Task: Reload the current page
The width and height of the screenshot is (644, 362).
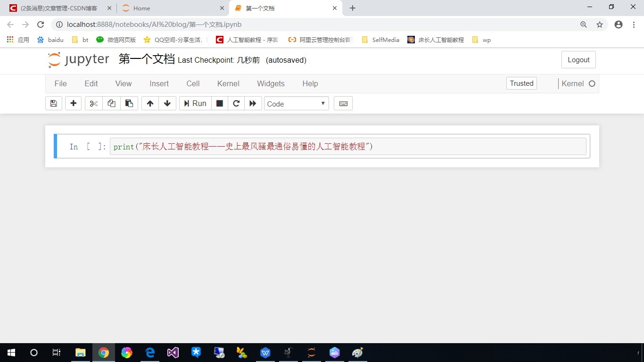Action: 41,25
